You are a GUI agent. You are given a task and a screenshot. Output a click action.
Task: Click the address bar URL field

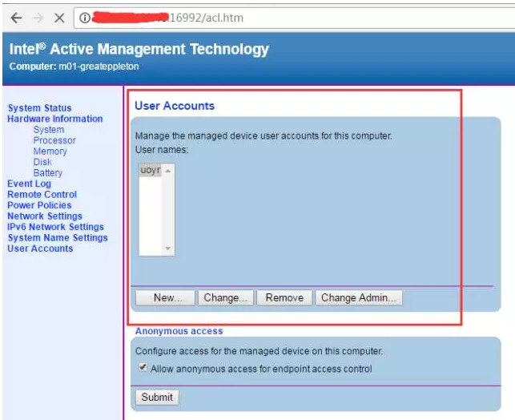click(x=294, y=18)
